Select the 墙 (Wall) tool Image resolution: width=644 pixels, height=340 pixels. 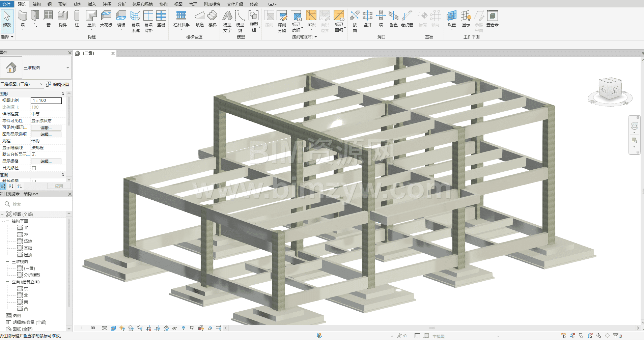point(22,16)
